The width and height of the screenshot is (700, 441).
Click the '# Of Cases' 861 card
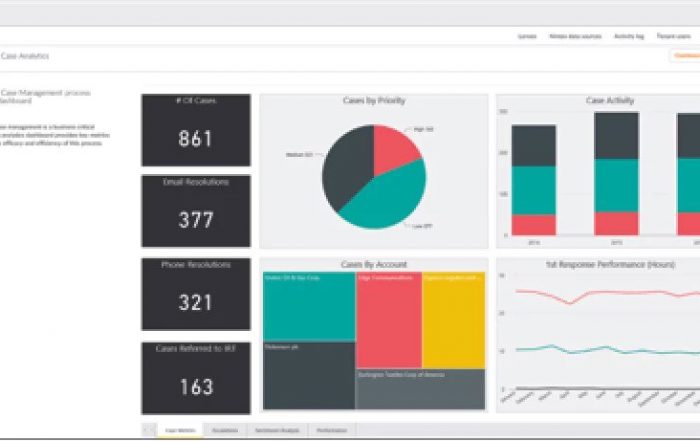coord(196,130)
